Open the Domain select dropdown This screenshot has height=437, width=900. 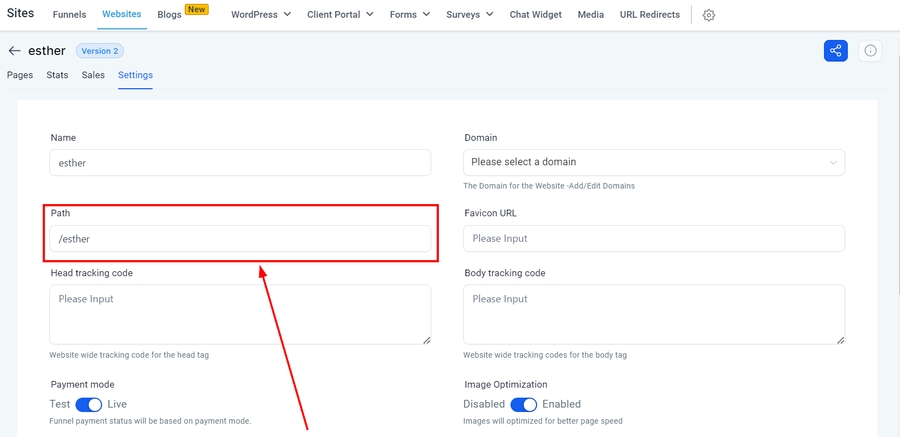[654, 162]
